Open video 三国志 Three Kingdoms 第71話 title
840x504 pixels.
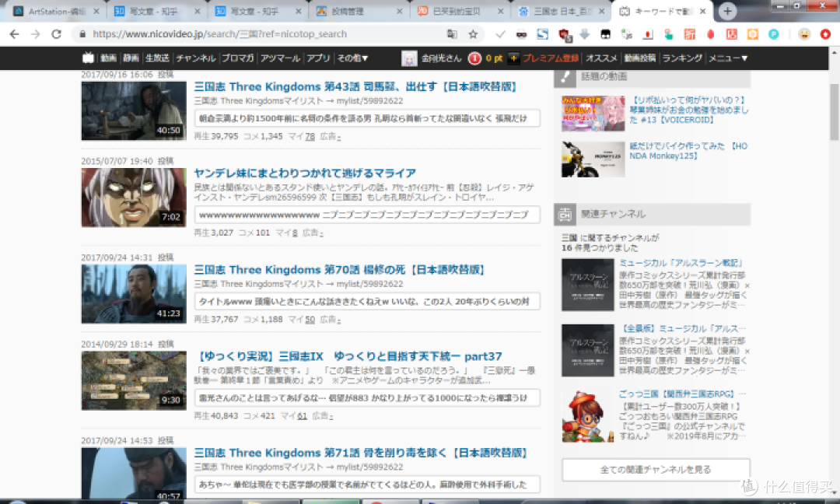pos(360,453)
